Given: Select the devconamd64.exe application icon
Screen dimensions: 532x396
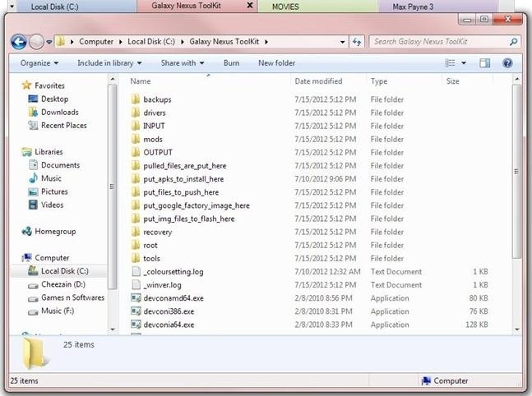Looking at the screenshot, I should click(136, 298).
